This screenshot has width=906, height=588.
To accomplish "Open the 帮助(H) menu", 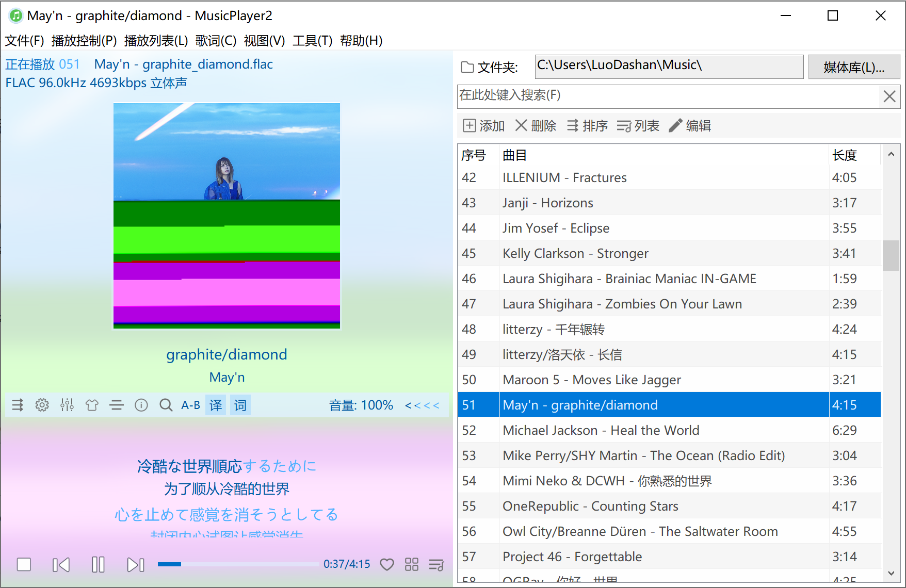I will (x=361, y=41).
